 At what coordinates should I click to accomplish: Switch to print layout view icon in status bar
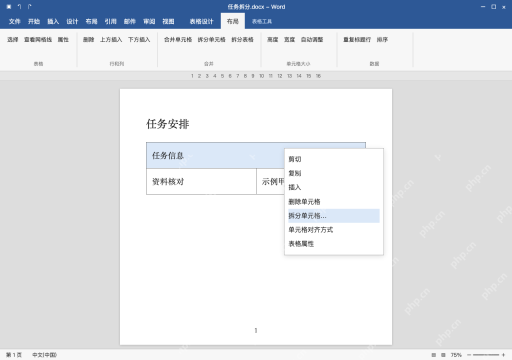pos(434,355)
